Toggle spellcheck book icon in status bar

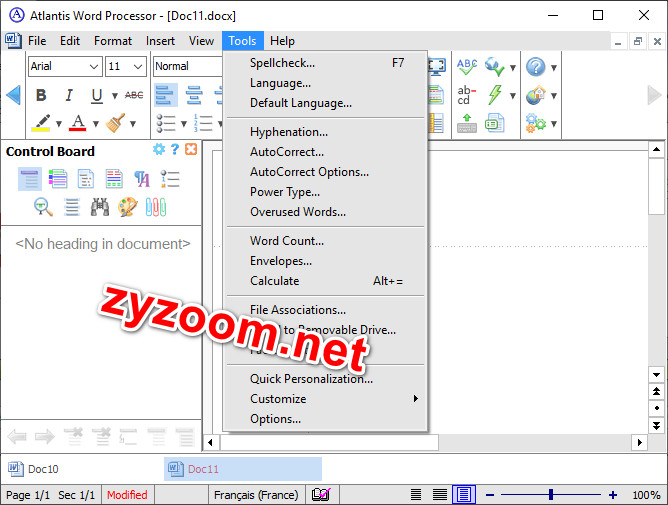pyautogui.click(x=321, y=494)
